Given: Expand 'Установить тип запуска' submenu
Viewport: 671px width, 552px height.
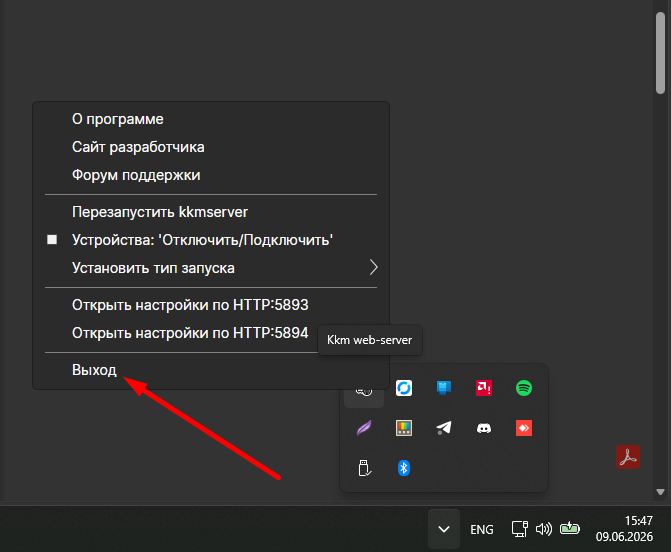Looking at the screenshot, I should 211,268.
